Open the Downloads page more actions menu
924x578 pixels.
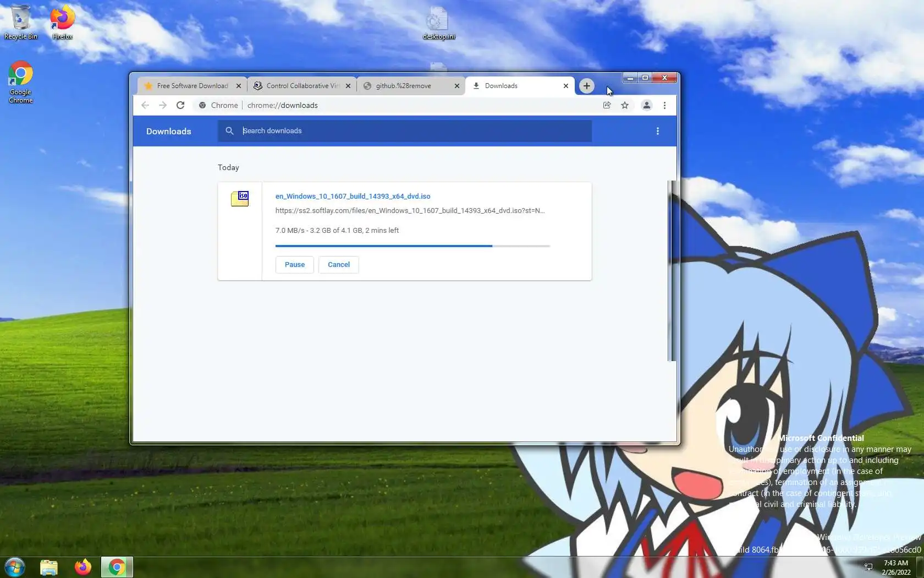(658, 131)
